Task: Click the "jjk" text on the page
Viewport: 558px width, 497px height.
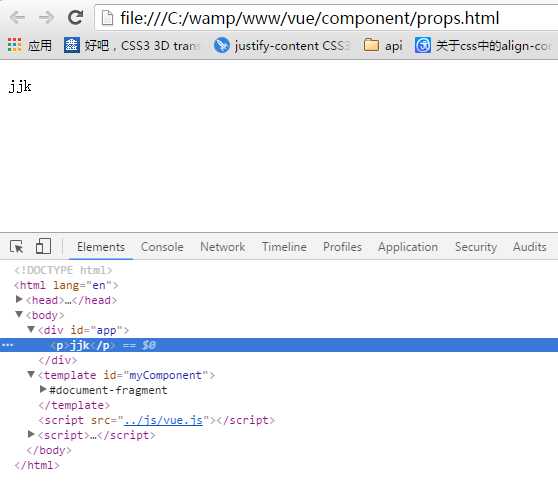Action: 20,86
